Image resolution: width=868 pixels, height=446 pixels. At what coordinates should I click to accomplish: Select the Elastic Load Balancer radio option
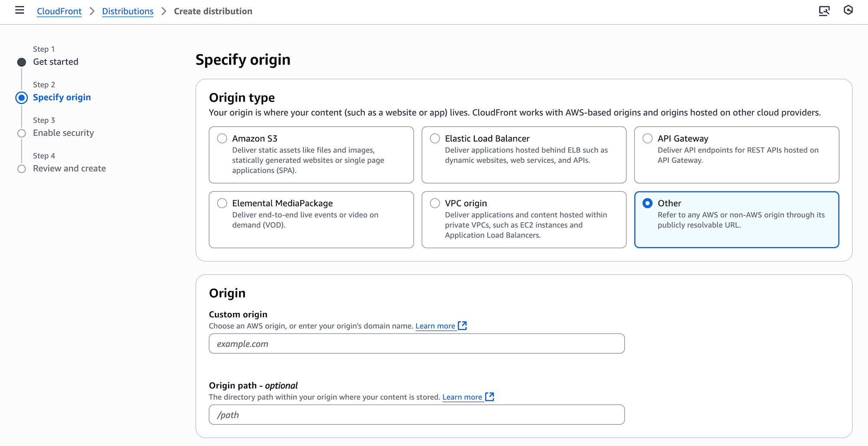(x=435, y=139)
